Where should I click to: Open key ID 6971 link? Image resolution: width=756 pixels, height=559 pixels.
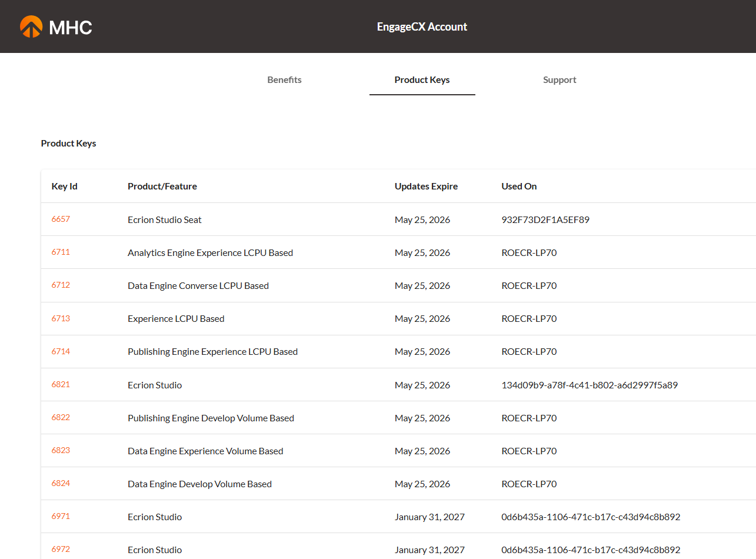click(61, 516)
